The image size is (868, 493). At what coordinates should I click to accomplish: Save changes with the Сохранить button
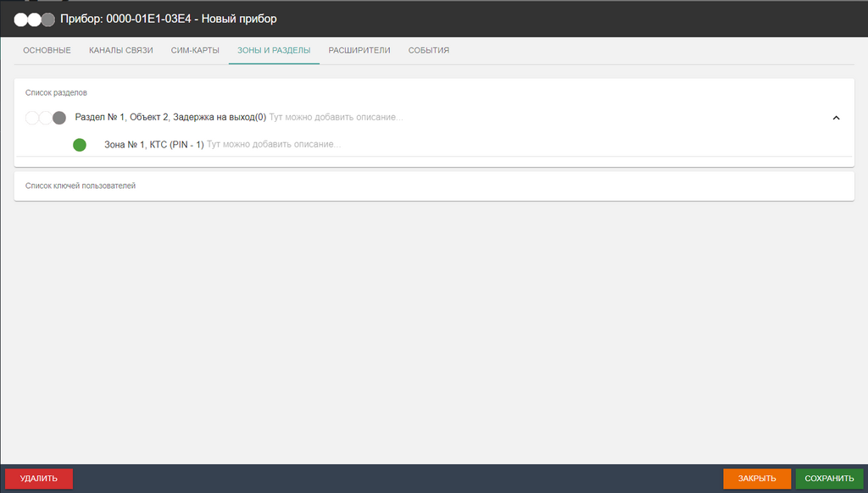[x=829, y=479]
